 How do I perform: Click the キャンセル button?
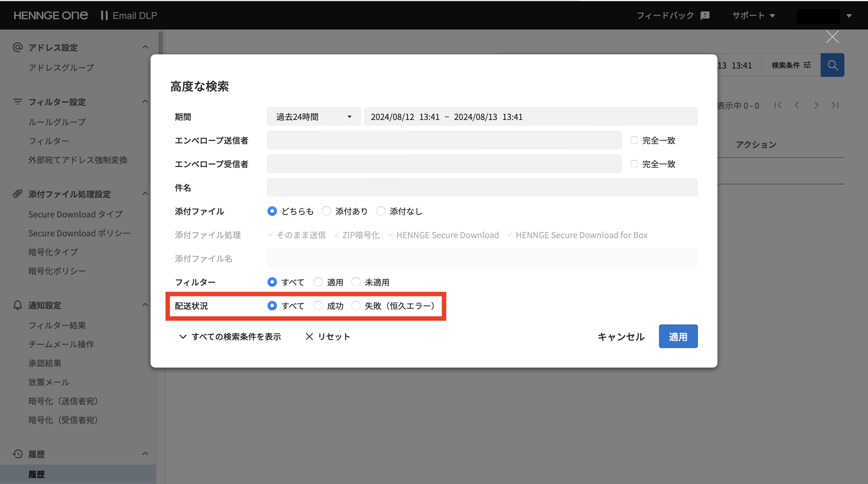tap(621, 337)
